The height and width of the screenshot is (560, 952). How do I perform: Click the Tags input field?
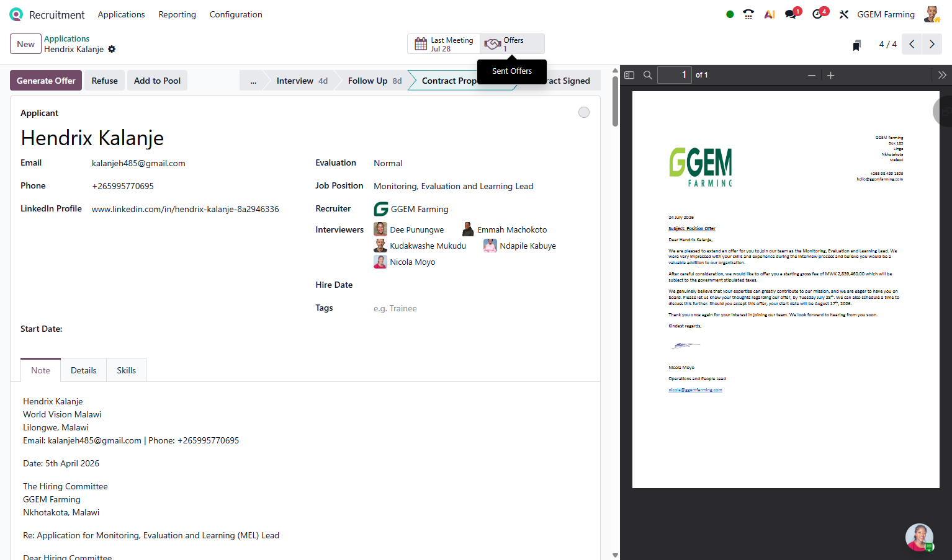pyautogui.click(x=481, y=308)
